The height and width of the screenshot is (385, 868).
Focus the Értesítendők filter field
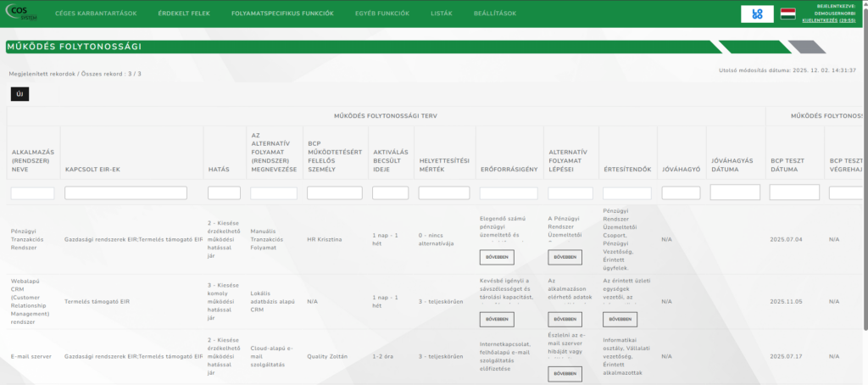tap(627, 193)
